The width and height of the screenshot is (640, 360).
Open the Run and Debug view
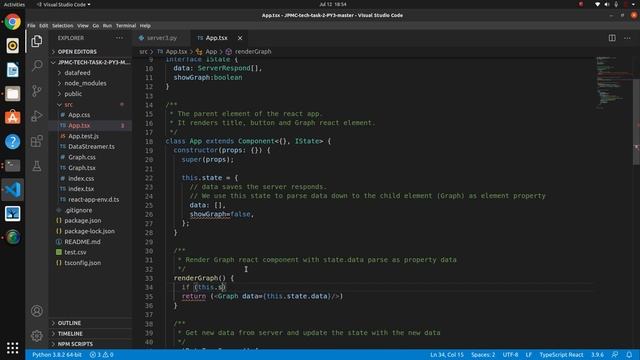pos(37,116)
